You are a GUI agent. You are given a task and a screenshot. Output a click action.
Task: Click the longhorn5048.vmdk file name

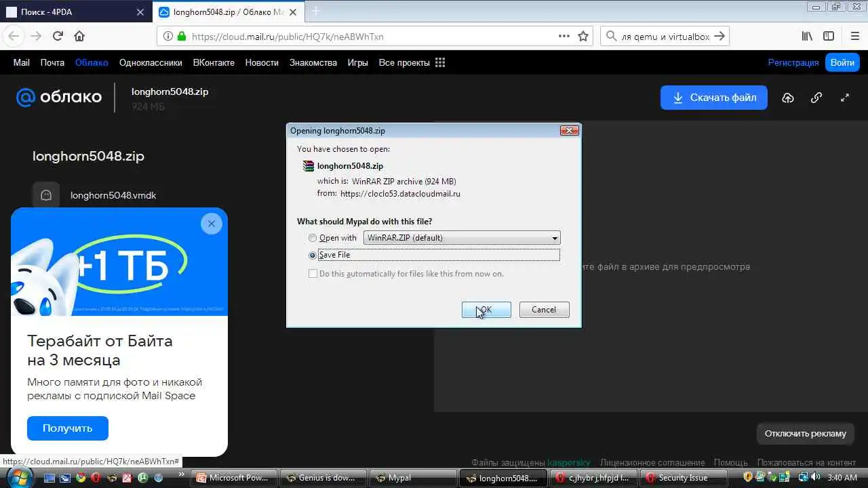[x=113, y=195]
